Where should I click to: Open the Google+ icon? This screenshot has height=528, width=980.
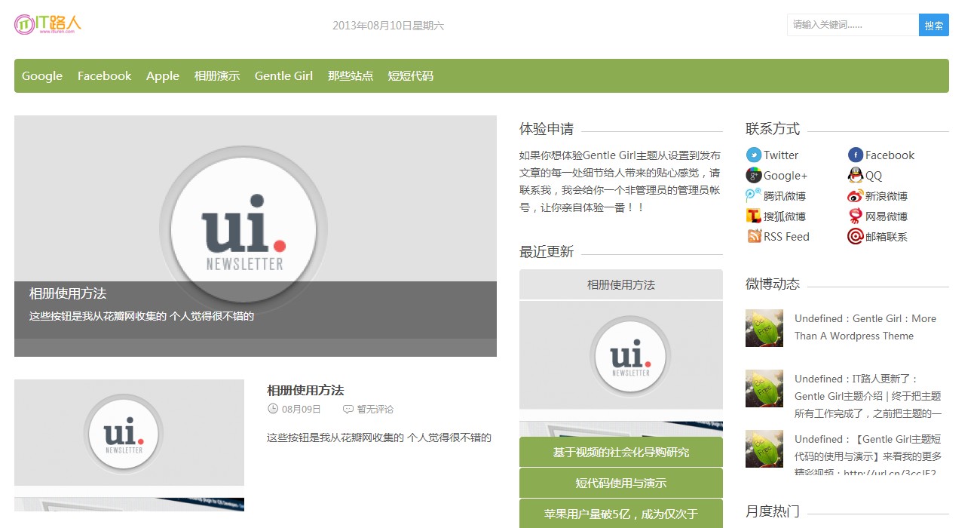pyautogui.click(x=753, y=175)
